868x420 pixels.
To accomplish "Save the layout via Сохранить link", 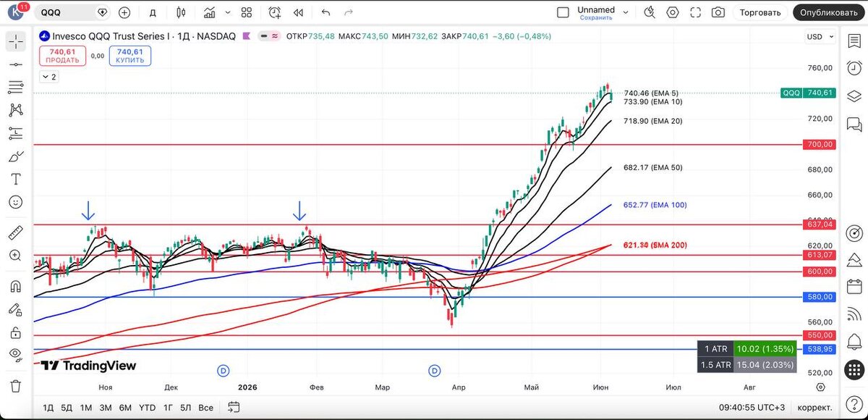I will point(596,17).
